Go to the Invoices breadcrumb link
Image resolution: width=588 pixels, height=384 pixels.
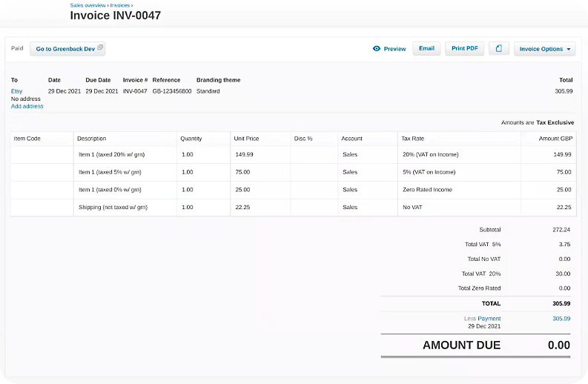point(120,5)
